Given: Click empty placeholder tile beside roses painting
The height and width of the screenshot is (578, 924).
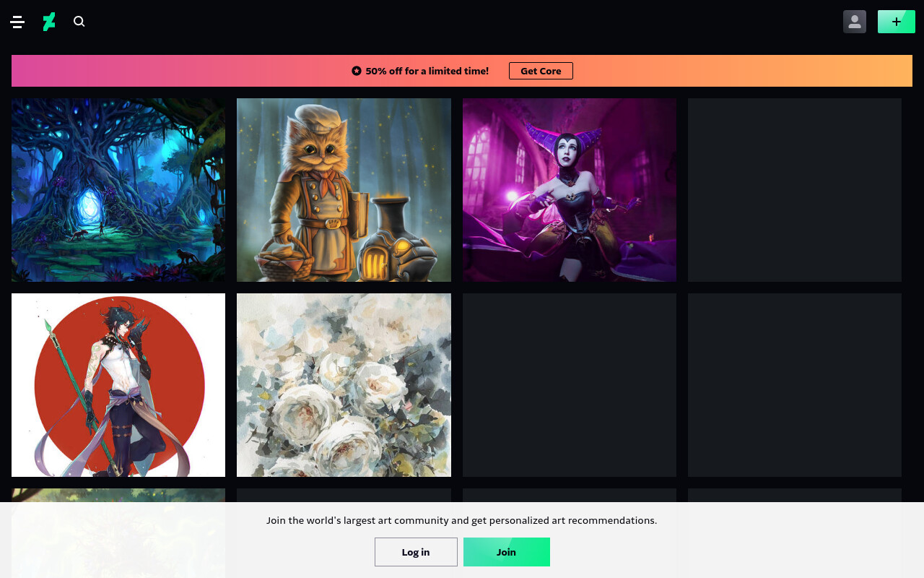Looking at the screenshot, I should pos(570,385).
